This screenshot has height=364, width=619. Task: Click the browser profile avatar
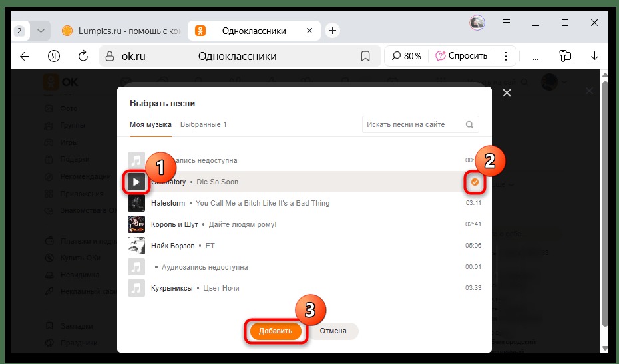(x=477, y=23)
